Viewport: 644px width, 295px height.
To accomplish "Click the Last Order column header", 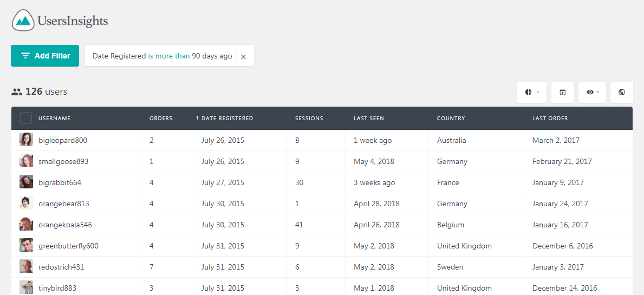I will click(x=550, y=118).
